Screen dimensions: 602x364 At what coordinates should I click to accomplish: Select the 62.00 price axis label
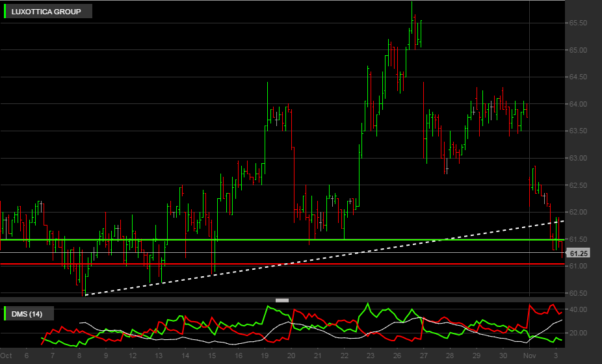(x=578, y=213)
